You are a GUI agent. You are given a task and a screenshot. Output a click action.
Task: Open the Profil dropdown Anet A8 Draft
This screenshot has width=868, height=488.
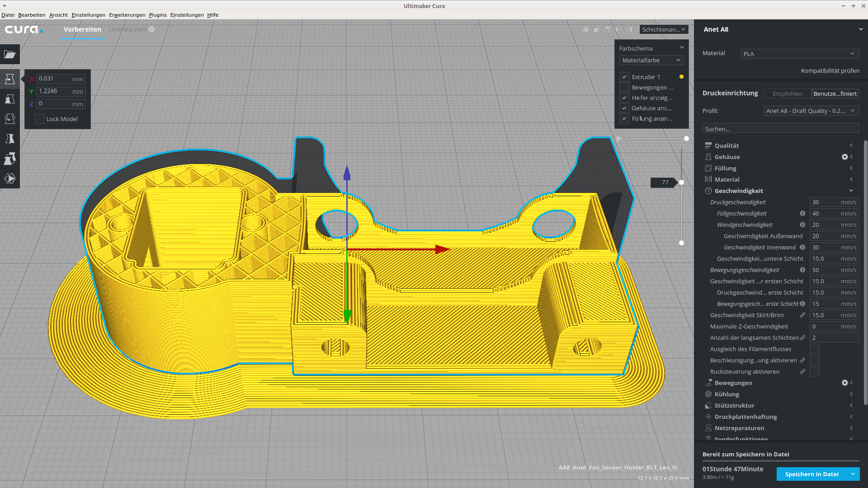click(x=811, y=111)
